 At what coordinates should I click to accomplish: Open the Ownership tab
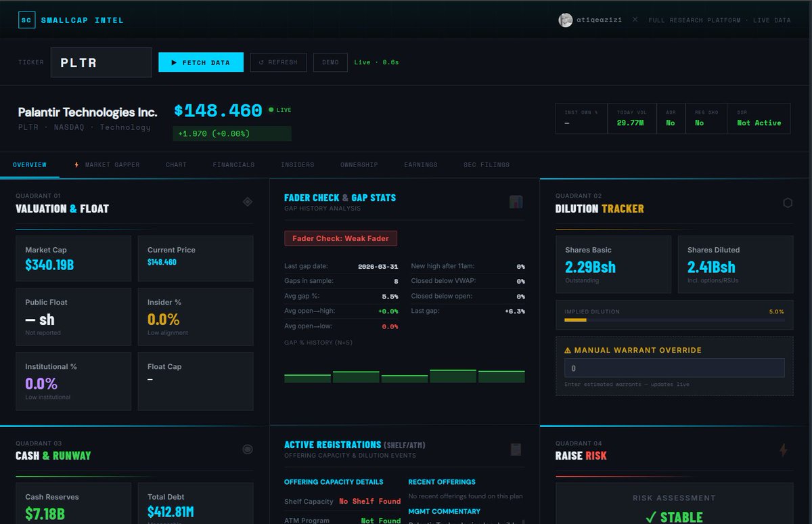pyautogui.click(x=359, y=165)
